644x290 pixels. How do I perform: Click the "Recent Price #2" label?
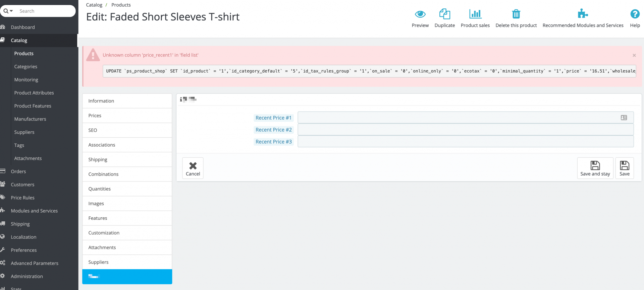tap(273, 130)
